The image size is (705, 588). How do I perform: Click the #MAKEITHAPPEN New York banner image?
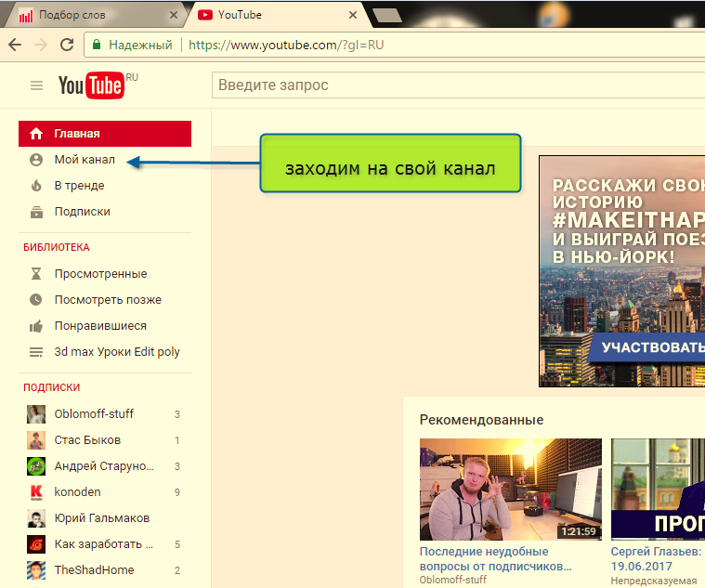pos(622,271)
